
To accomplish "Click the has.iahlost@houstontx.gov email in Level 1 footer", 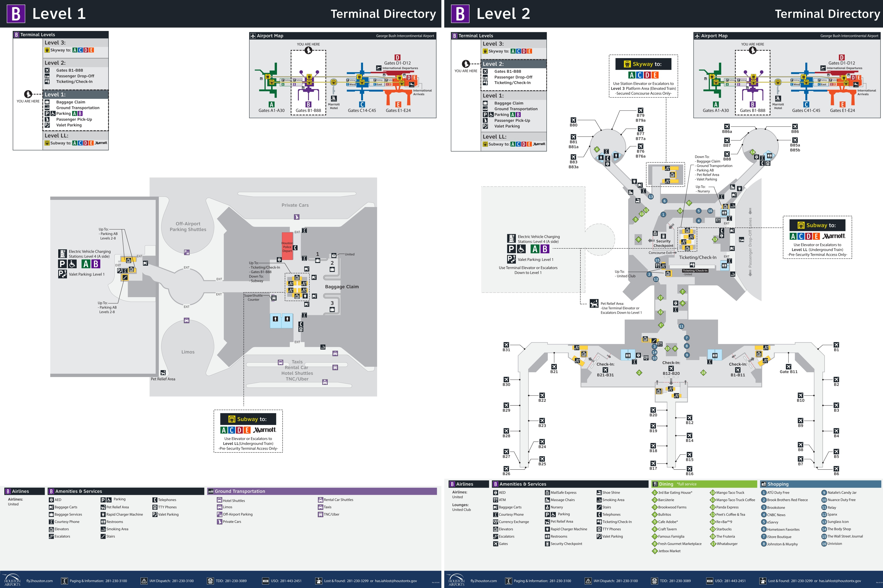I will click(395, 581).
